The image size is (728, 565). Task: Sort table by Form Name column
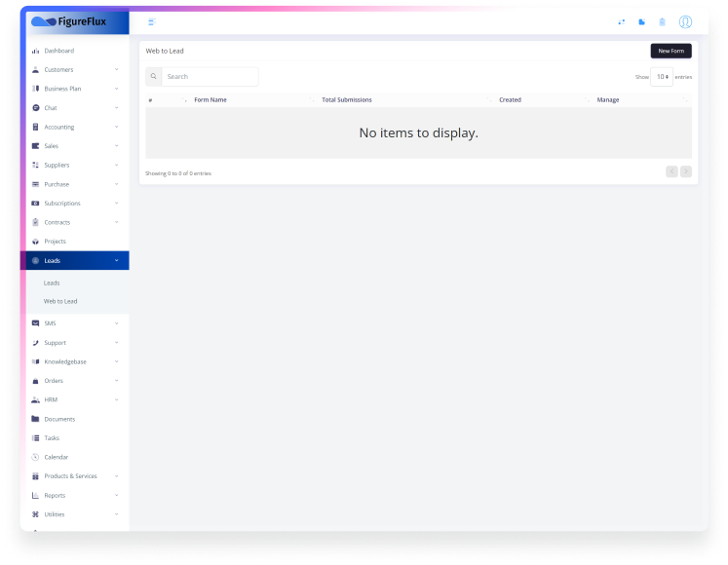[x=211, y=99]
